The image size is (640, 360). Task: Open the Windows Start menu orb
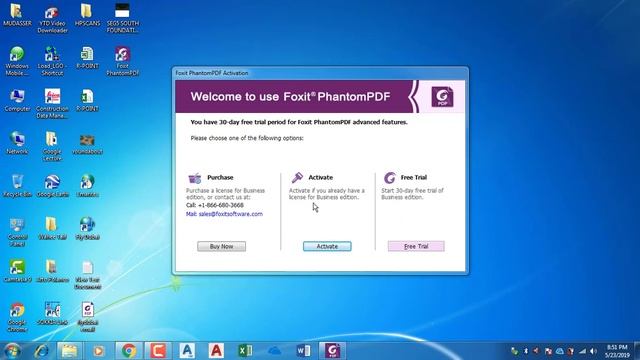click(12, 351)
